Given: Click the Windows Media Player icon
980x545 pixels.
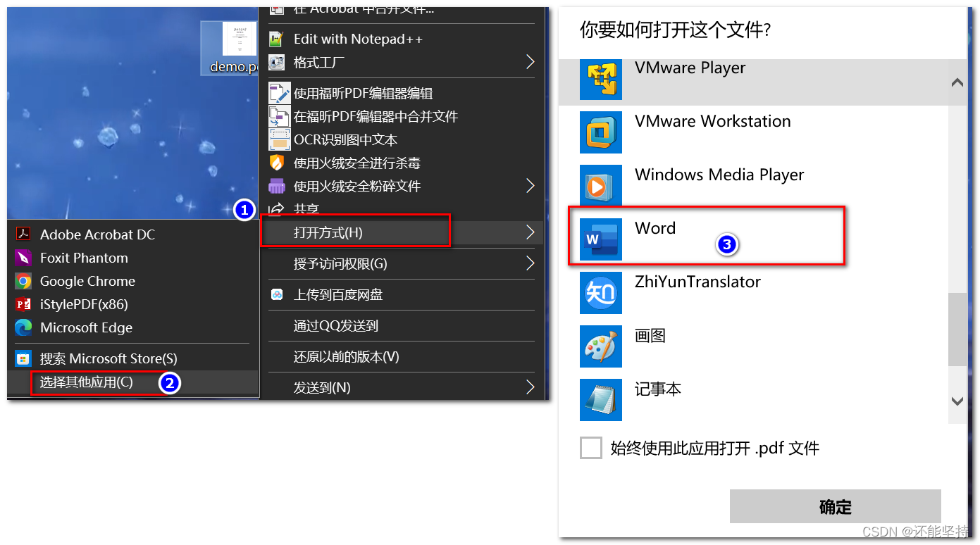Looking at the screenshot, I should pos(601,185).
